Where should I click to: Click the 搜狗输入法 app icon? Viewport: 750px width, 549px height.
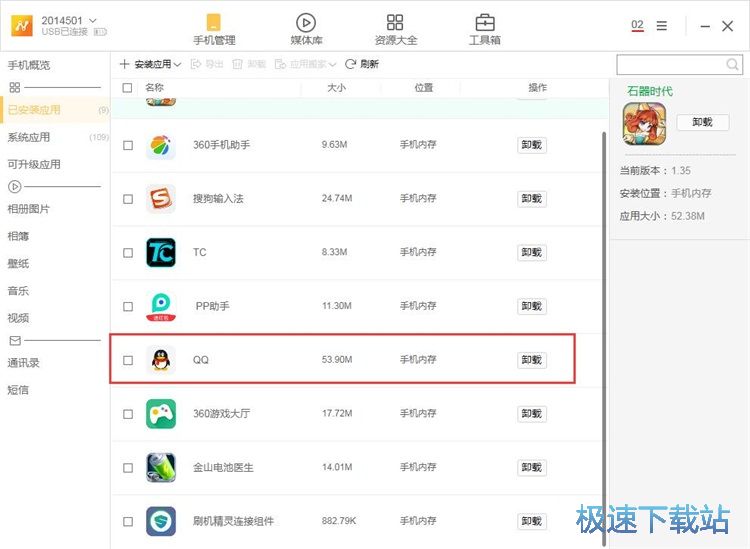coord(160,199)
